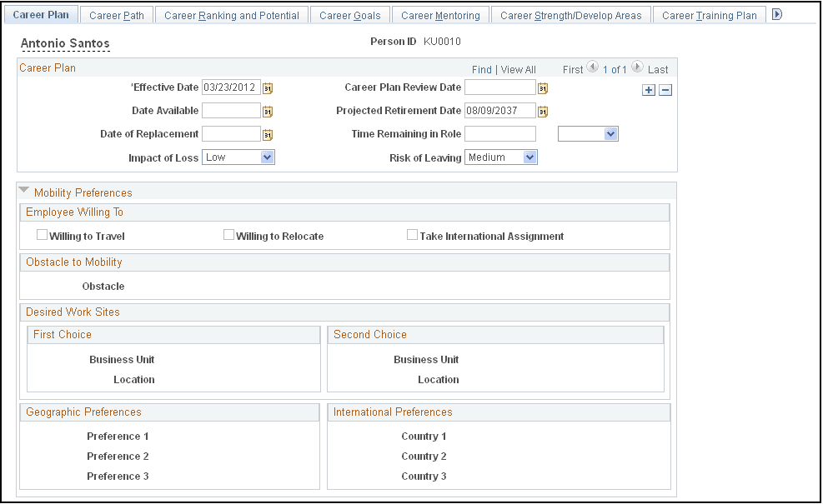Open the Career Plan Review Date calendar picker

543,87
